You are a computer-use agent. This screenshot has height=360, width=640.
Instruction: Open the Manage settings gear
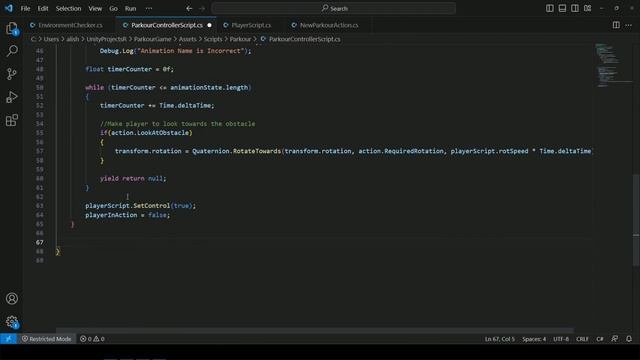[x=12, y=322]
